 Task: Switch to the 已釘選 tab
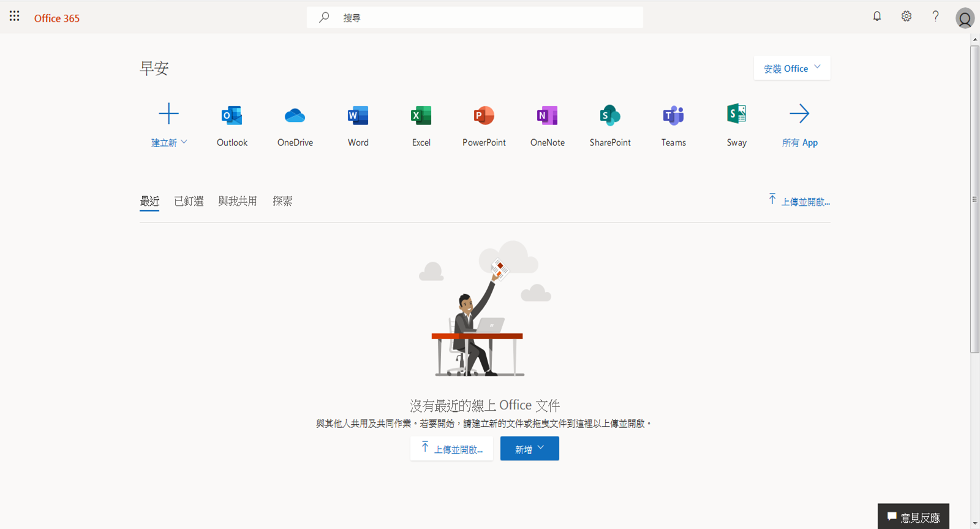click(x=189, y=201)
